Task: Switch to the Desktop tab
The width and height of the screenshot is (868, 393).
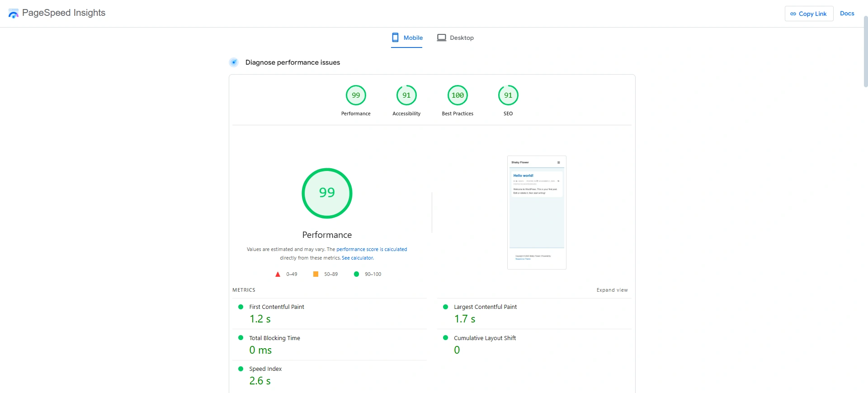Action: coord(455,38)
